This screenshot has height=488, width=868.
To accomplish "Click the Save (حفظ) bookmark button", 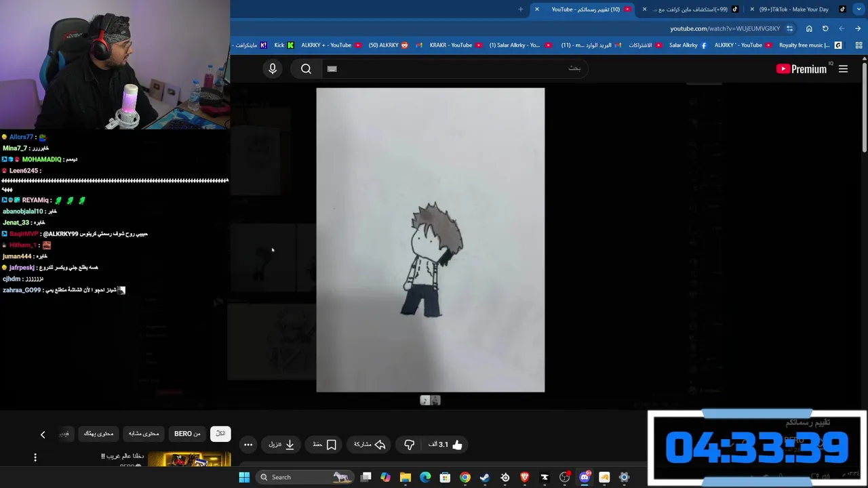I will [324, 445].
